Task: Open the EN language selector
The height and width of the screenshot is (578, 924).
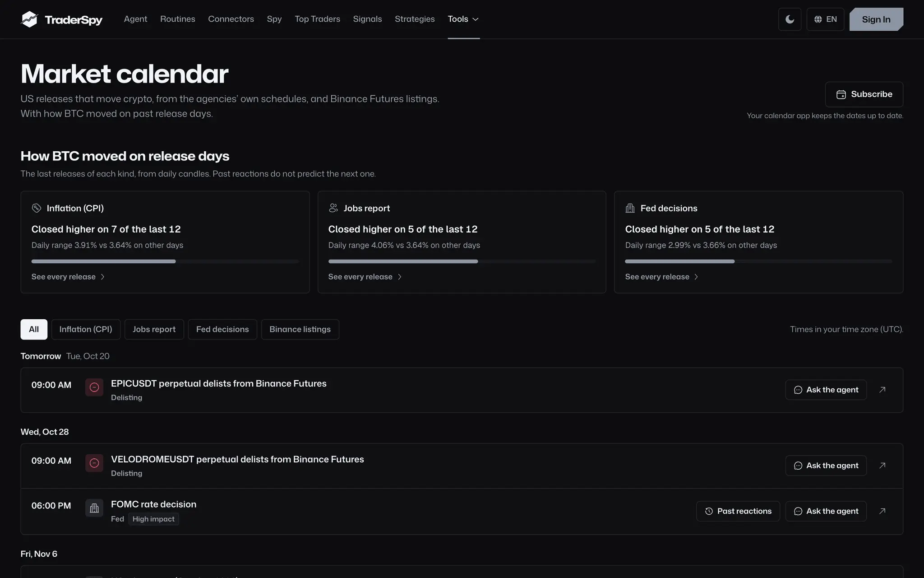Action: (x=825, y=19)
